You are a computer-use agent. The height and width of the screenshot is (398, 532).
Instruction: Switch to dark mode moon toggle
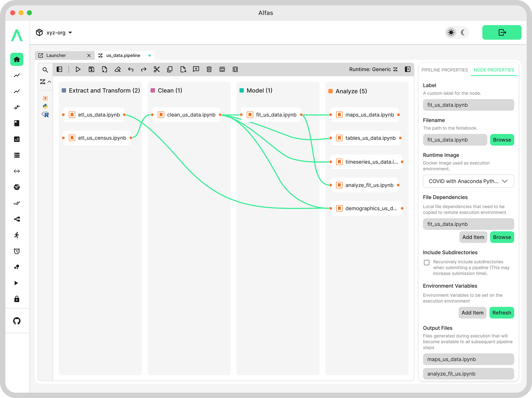[463, 32]
